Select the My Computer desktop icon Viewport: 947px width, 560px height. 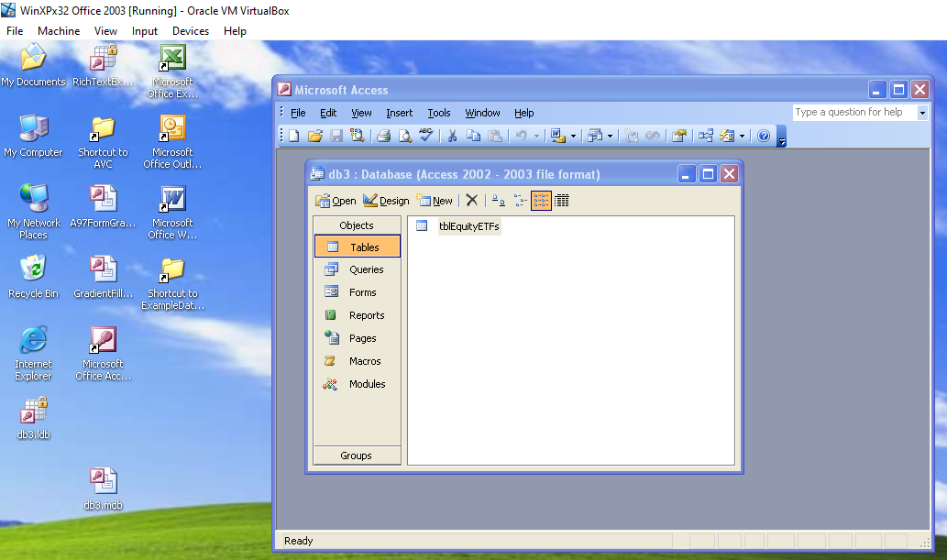(x=33, y=136)
